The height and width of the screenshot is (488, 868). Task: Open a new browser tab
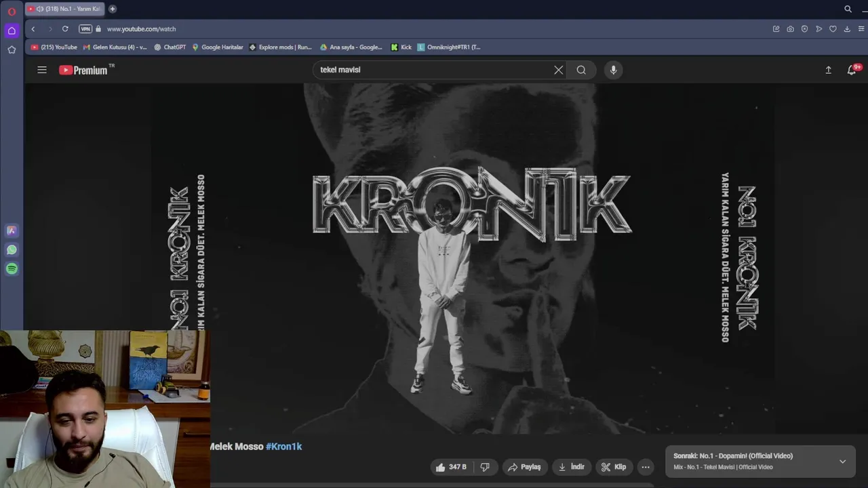pos(113,9)
